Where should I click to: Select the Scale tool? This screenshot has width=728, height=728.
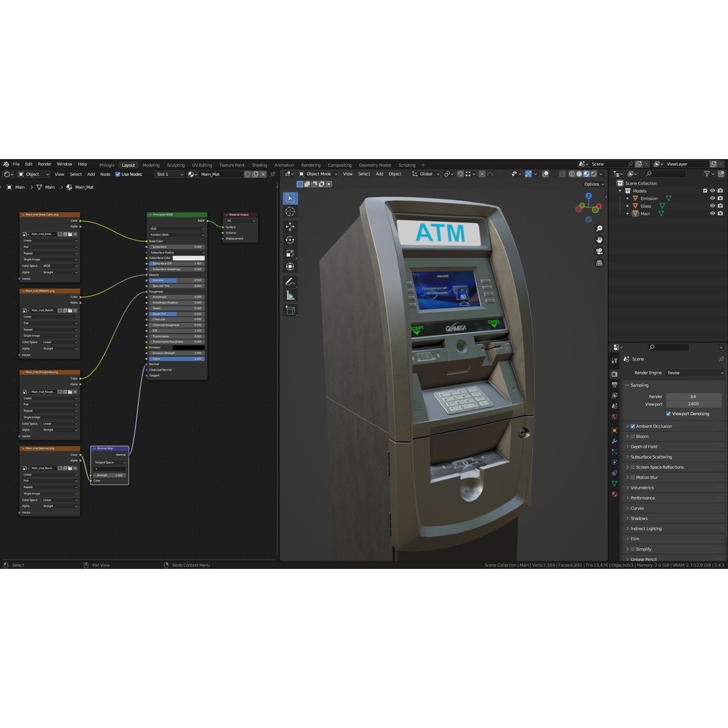(x=290, y=253)
